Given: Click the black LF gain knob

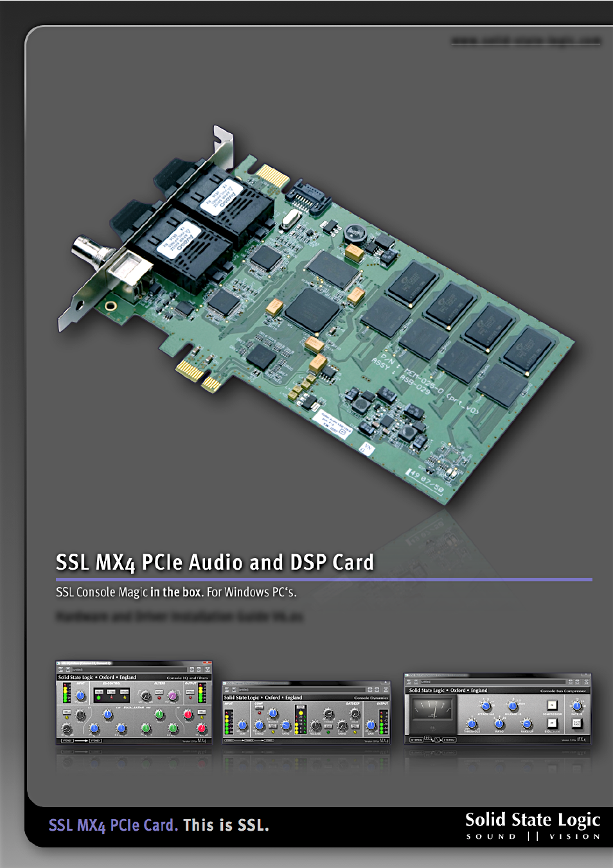Looking at the screenshot, I should (x=80, y=714).
